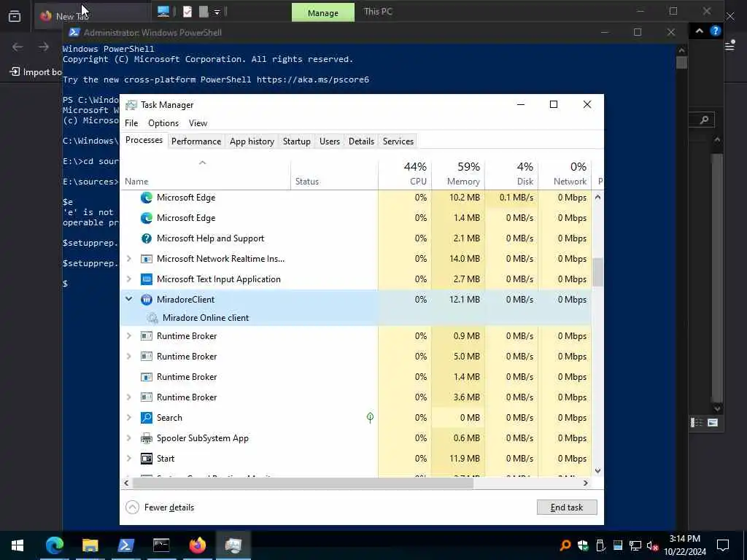Click the End task button
This screenshot has width=747, height=560.
click(x=566, y=507)
